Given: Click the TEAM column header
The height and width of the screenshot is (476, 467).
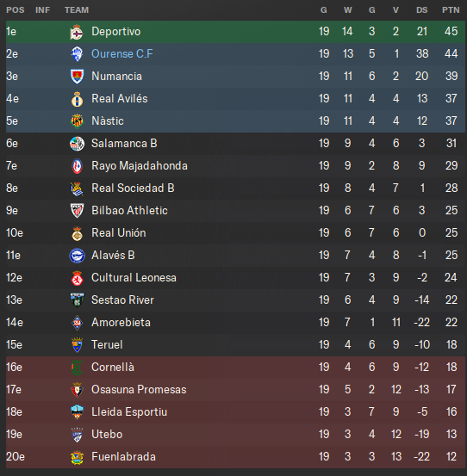Looking at the screenshot, I should (x=77, y=10).
